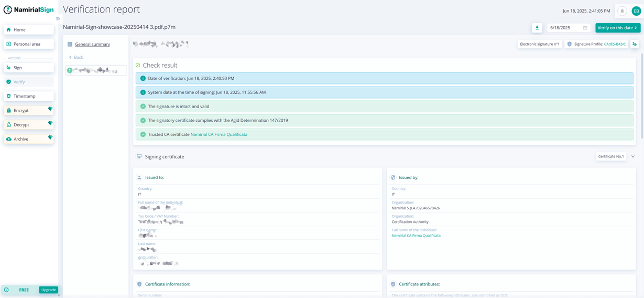Open the Archive action
644x298 pixels.
tap(28, 139)
